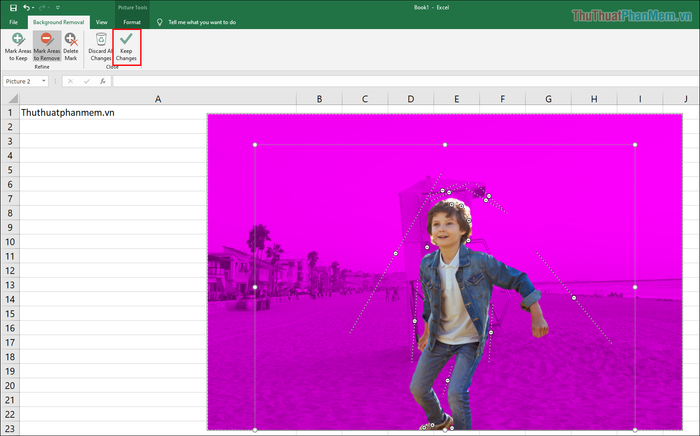Screen dimensions: 700x436
Task: Switch to the Background Removal tab
Action: click(58, 22)
